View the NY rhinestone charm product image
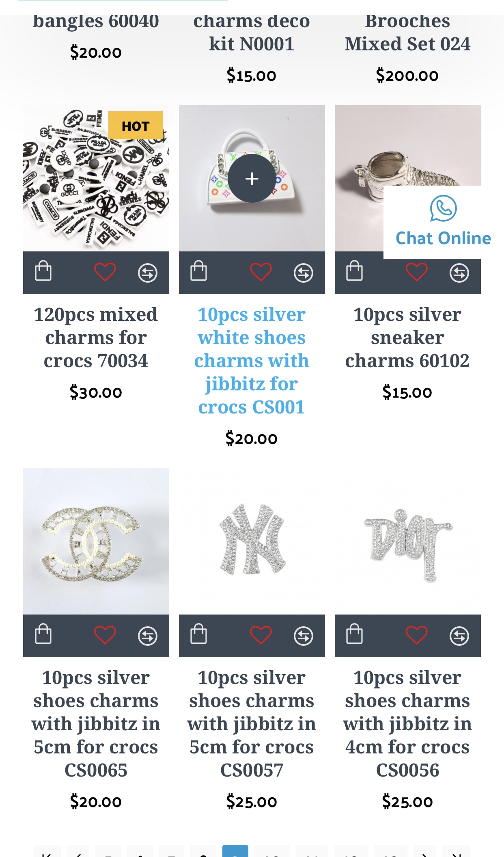The image size is (504, 857). pos(252,541)
